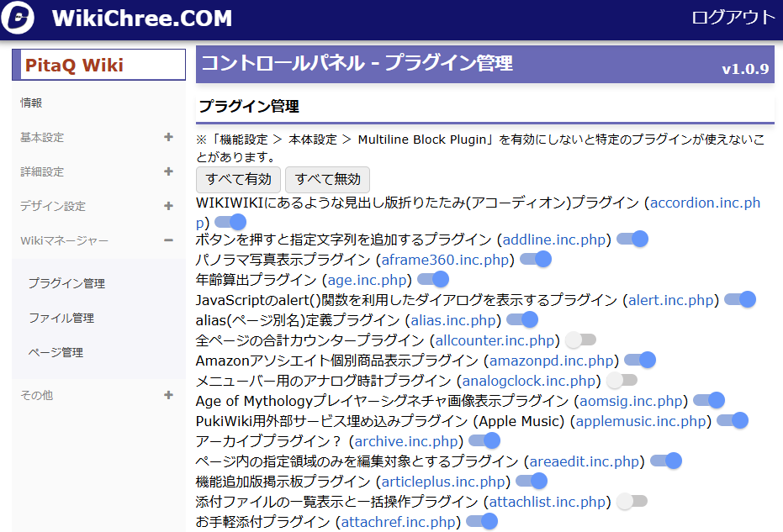Open the WikiChree.COM site title

[x=142, y=18]
